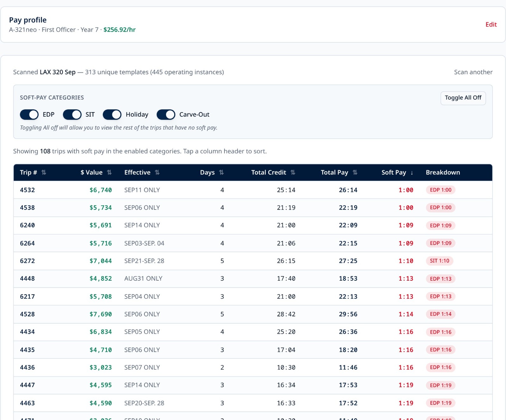Viewport: 506px width, 420px height.
Task: Click the SEP03-SEP. 04 effective date
Action: click(144, 243)
